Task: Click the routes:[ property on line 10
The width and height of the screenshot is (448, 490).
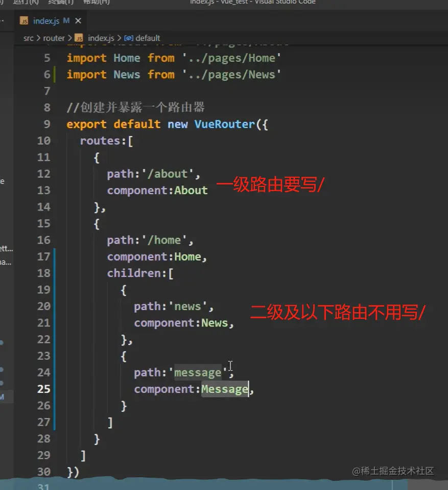Action: point(107,141)
